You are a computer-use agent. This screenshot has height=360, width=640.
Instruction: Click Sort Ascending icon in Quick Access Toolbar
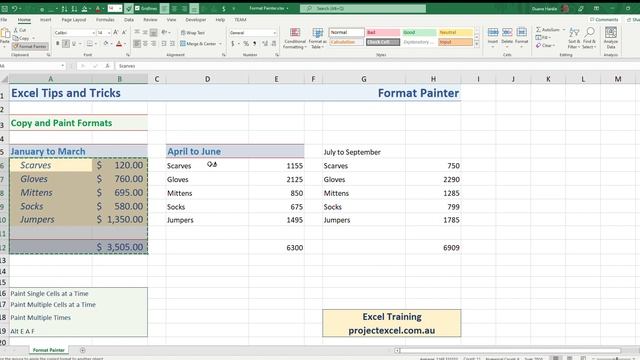pos(64,8)
